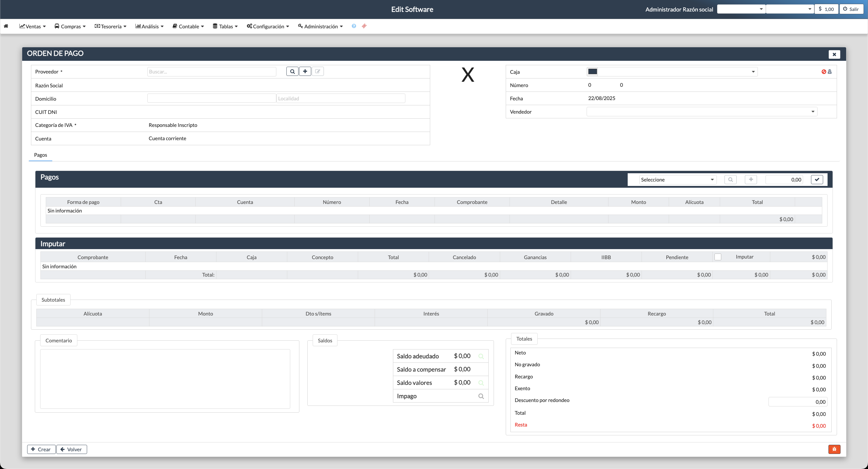
Task: Click the red ticket icon in the toolbar
Action: tap(364, 26)
